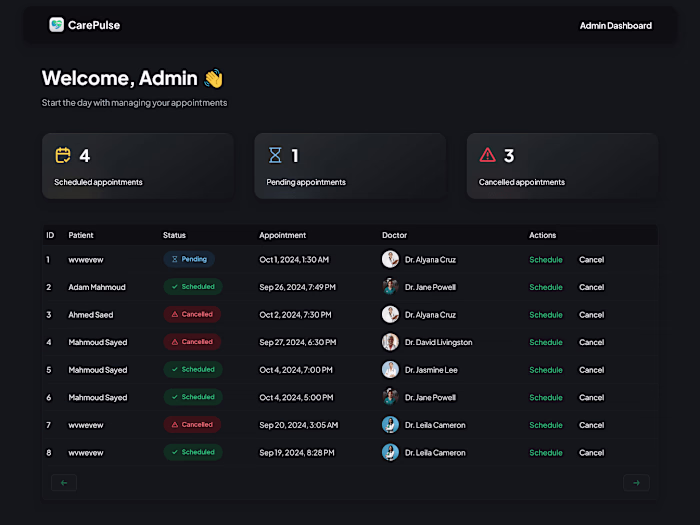Click Dr. Alyana Cruz's avatar in row 1
The width and height of the screenshot is (700, 525).
coord(390,259)
